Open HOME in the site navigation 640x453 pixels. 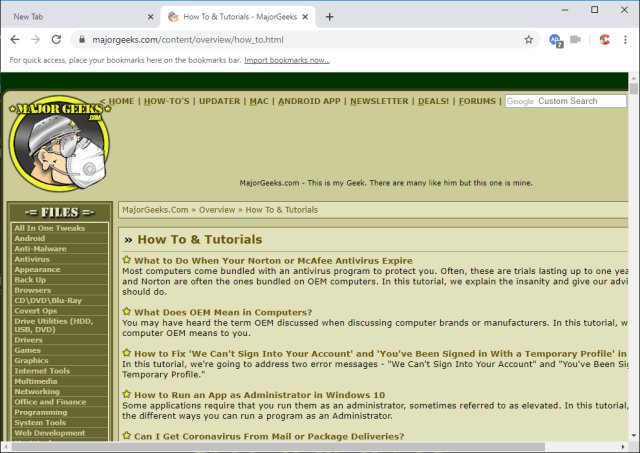pos(121,101)
